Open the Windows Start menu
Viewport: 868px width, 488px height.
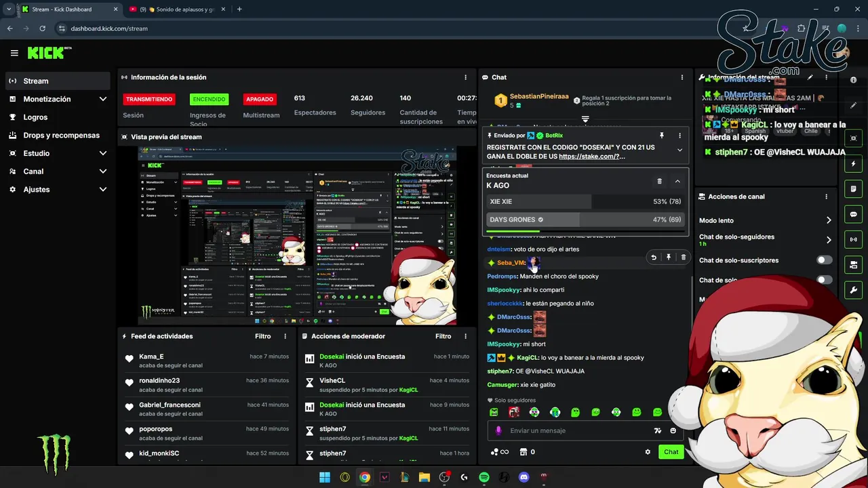325,477
